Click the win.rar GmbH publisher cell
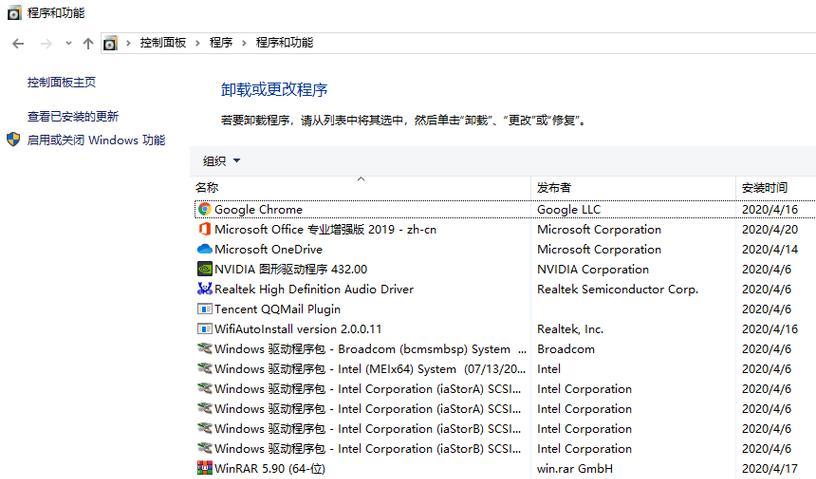The height and width of the screenshot is (479, 816). click(x=575, y=469)
